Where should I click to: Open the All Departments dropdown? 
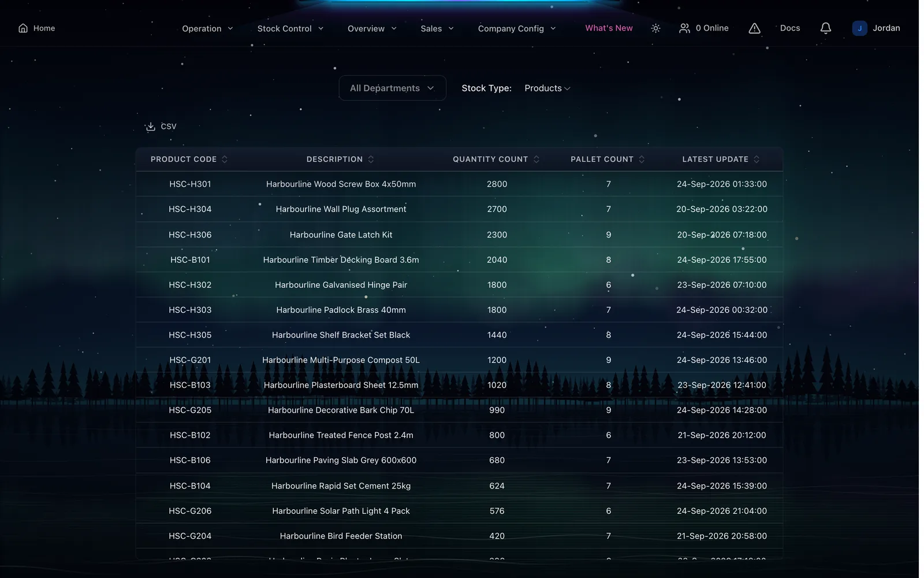tap(392, 88)
